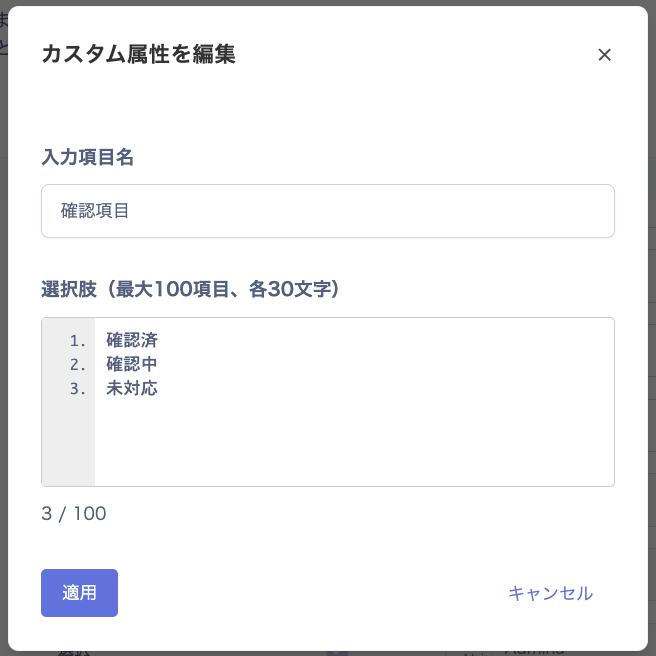Viewport: 656px width, 656px height.
Task: Click the カスタム属性を編集 dialog title
Action: pyautogui.click(x=138, y=55)
